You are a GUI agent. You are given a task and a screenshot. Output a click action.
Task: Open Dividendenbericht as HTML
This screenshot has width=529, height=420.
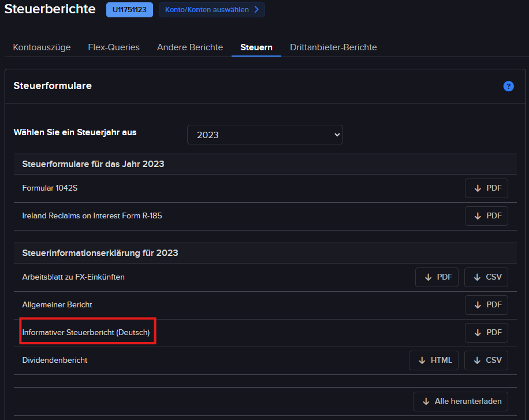434,360
